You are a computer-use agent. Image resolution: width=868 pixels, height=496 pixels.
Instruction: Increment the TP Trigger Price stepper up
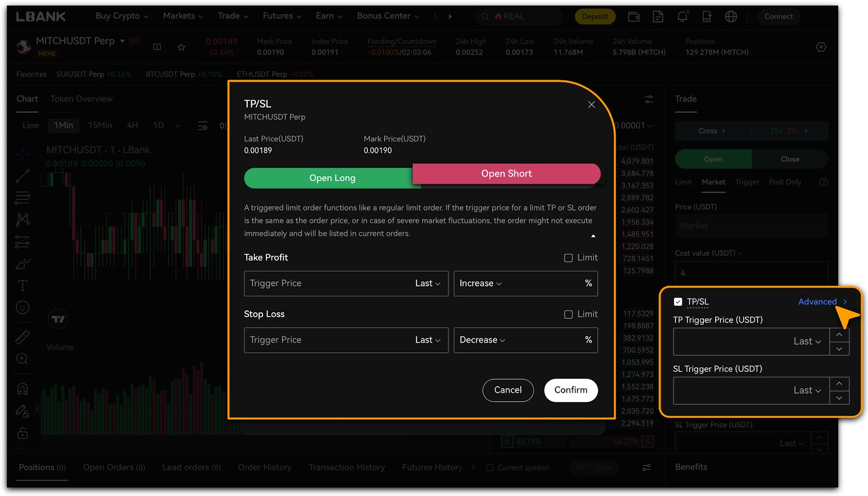pos(839,335)
